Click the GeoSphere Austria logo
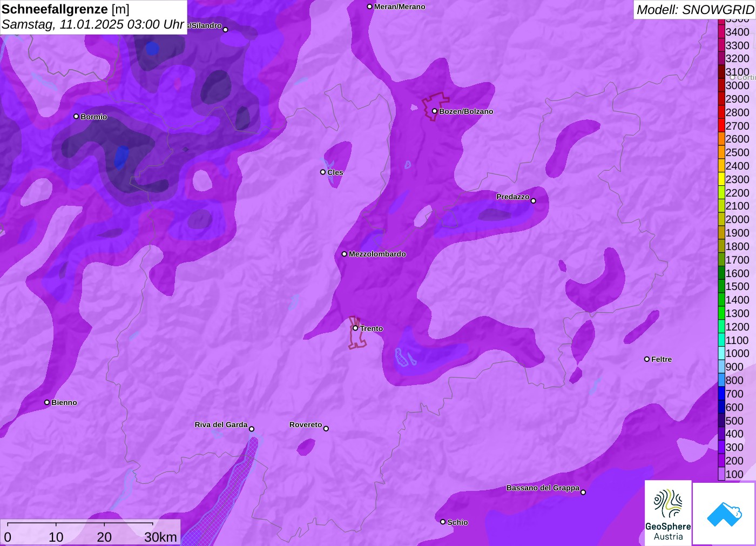756x546 pixels. (x=668, y=513)
